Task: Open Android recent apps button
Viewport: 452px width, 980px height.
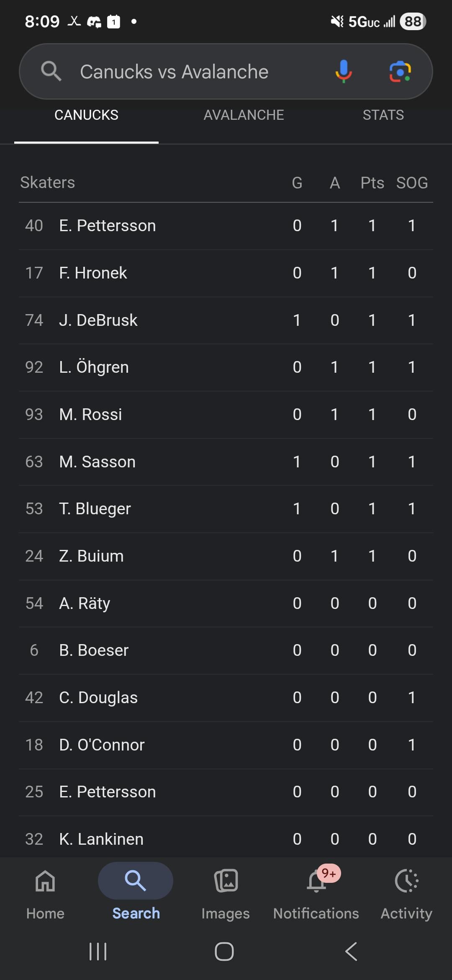Action: coord(98,952)
